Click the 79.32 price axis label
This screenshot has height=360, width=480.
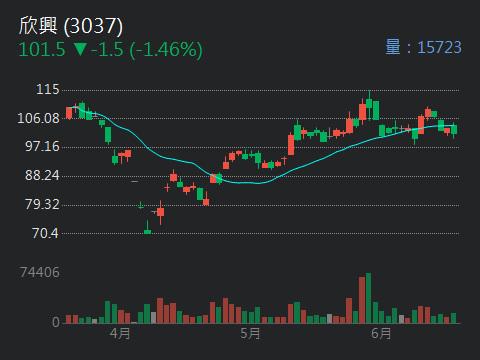click(42, 204)
